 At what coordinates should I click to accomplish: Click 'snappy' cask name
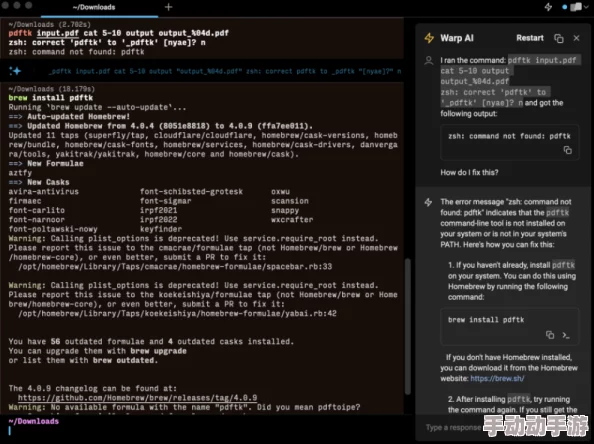click(x=285, y=210)
